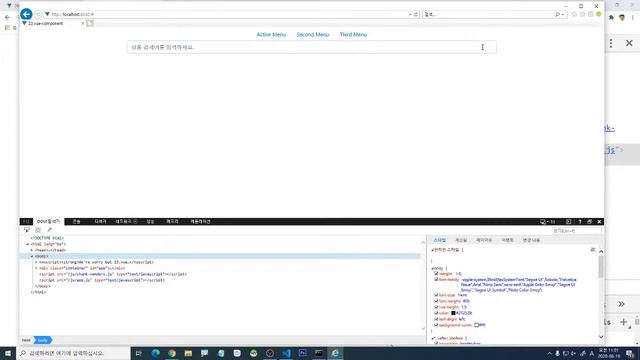Viewport: 640px width, 360px height.
Task: Click the find box in the DOM explorer
Action: (x=576, y=231)
